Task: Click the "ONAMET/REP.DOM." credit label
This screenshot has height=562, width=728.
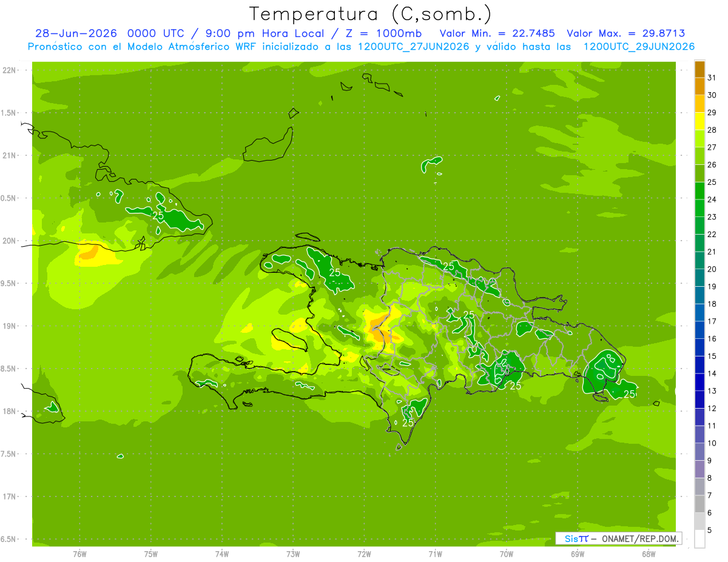Action: [639, 538]
